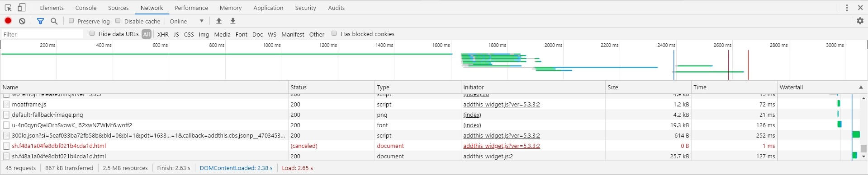The height and width of the screenshot is (175, 868).
Task: Click file icon beside canceled sh.f48a html row
Action: 6,146
